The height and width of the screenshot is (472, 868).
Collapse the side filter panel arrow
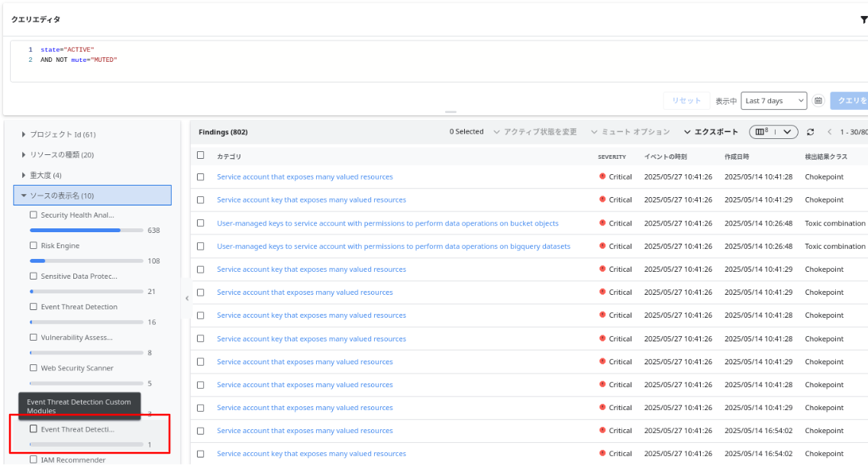coord(187,298)
